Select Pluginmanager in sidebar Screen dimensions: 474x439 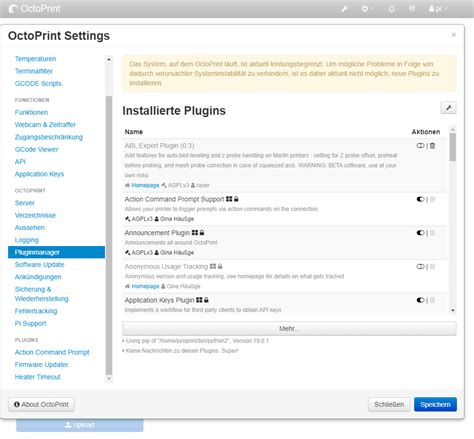click(56, 252)
